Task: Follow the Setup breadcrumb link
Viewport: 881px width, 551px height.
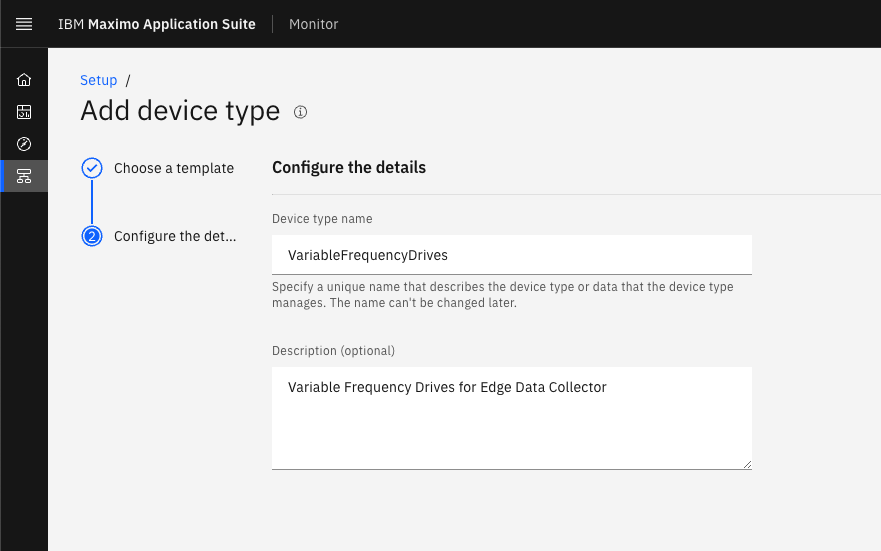Action: [98, 80]
